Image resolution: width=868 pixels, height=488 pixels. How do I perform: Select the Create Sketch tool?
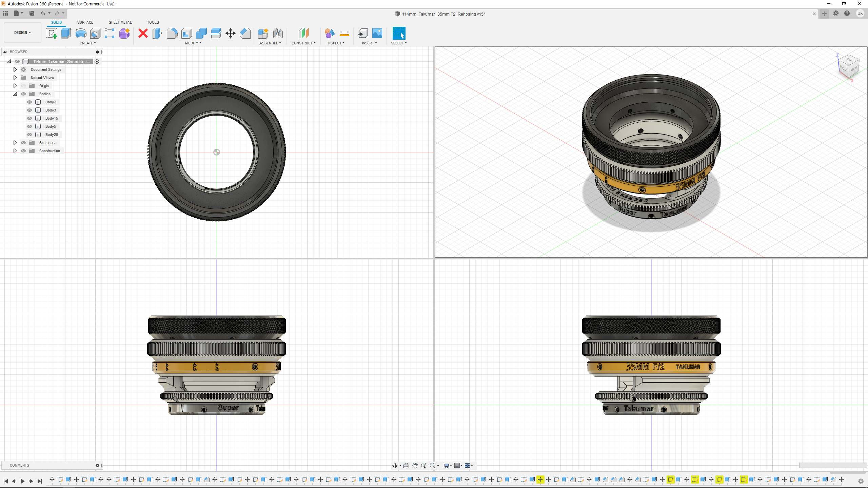(52, 33)
